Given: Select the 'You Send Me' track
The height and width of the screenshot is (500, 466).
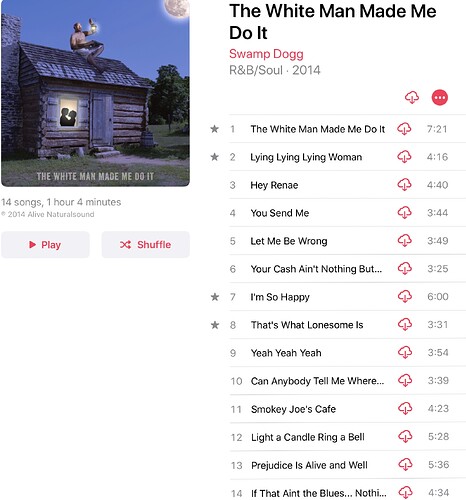Looking at the screenshot, I should (x=348, y=213).
